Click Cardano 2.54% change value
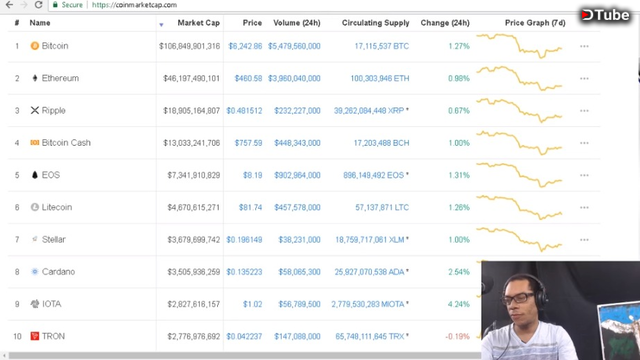Screen dimensions: 640x360 pyautogui.click(x=459, y=272)
